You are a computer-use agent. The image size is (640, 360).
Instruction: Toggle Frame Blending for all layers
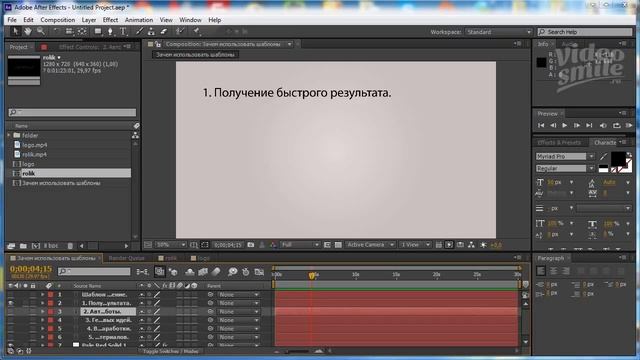203,272
